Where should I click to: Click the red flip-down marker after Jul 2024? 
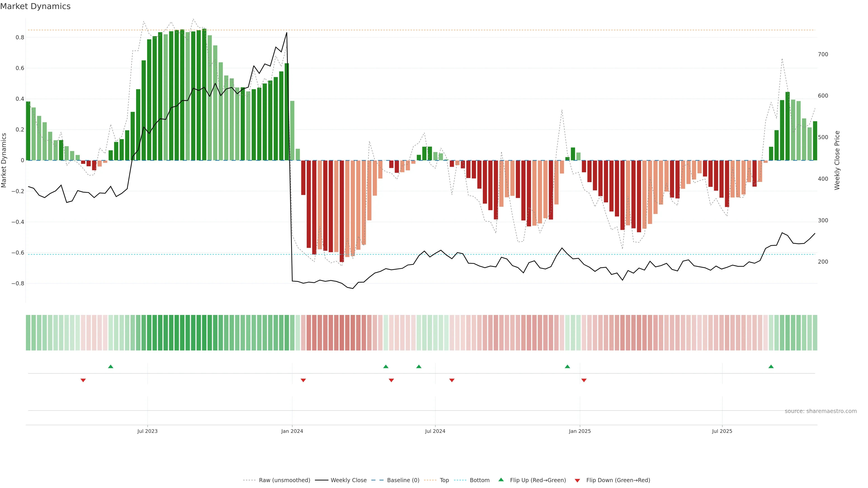pyautogui.click(x=452, y=380)
